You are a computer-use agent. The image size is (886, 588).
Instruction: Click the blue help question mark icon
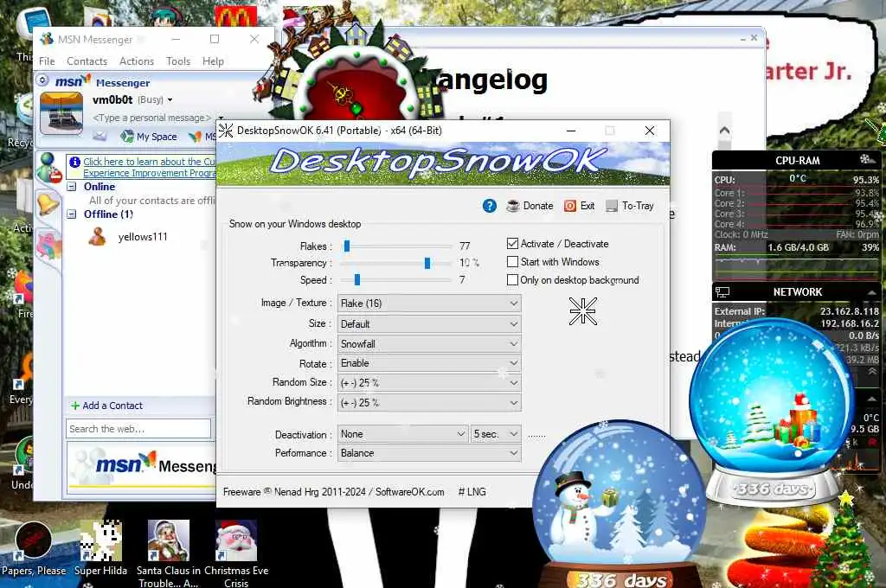pyautogui.click(x=490, y=206)
